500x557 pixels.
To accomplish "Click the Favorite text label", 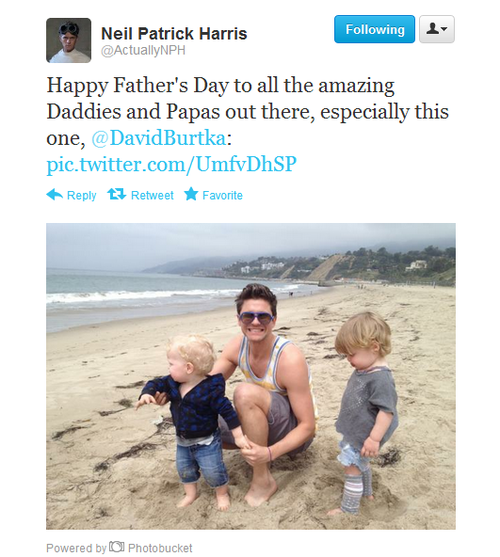I will [222, 195].
